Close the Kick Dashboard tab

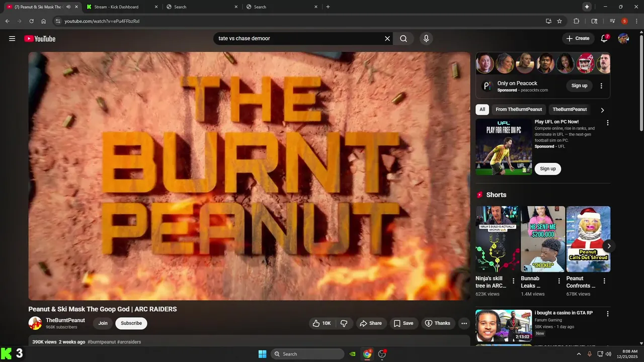[156, 7]
